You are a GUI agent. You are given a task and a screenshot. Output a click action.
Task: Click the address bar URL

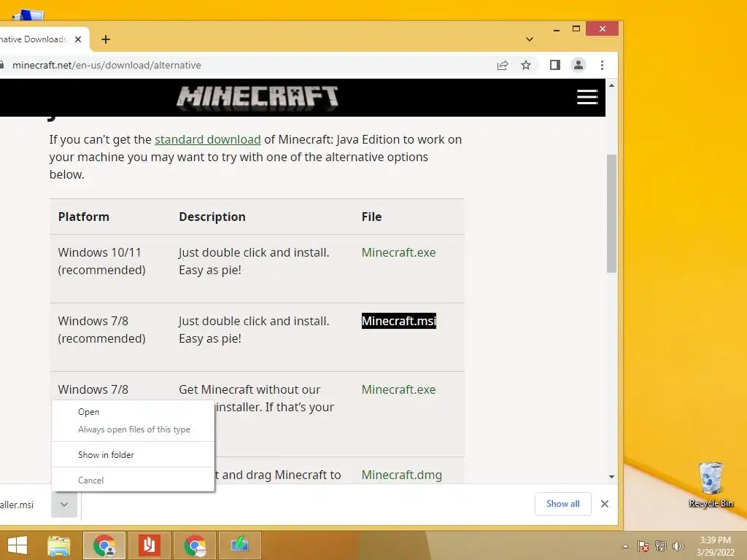[x=107, y=65]
